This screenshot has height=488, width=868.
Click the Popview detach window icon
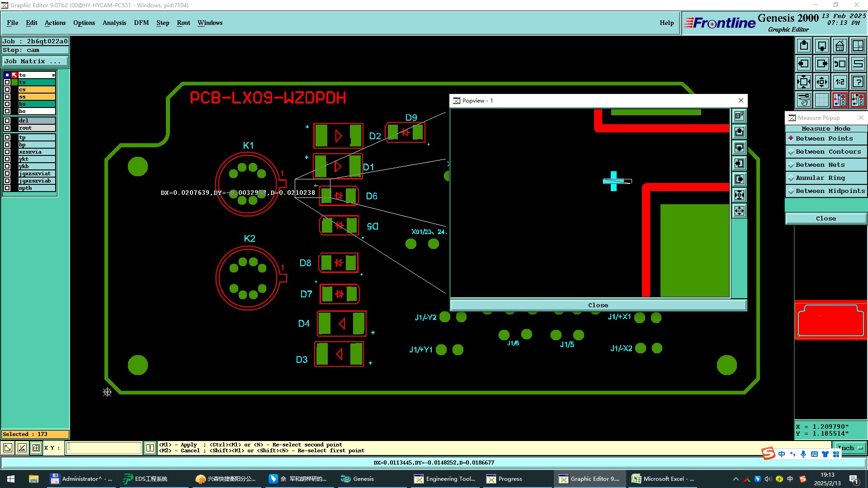[x=739, y=116]
